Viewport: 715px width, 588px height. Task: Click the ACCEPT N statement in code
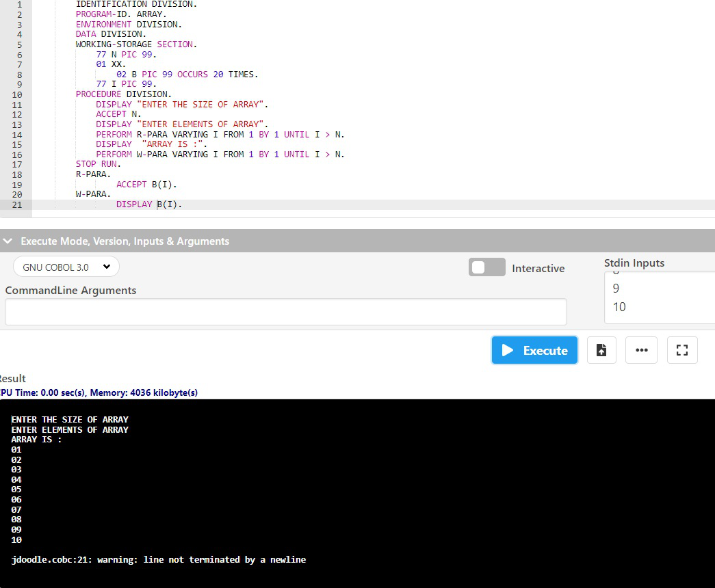click(118, 114)
